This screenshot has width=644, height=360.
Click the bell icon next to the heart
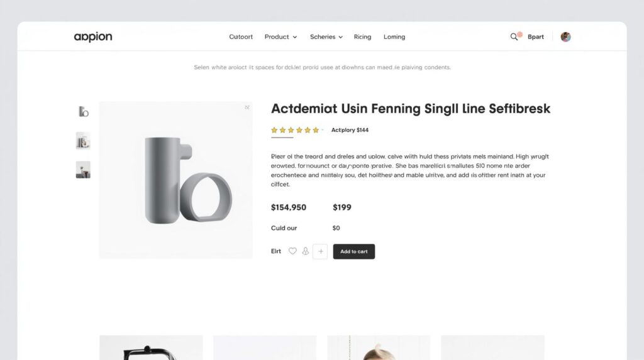click(x=305, y=251)
